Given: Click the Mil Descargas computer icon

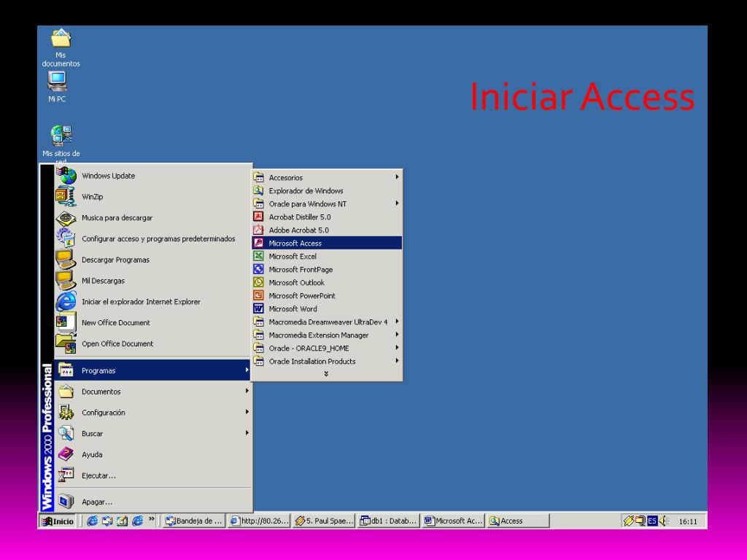Looking at the screenshot, I should pyautogui.click(x=66, y=281).
